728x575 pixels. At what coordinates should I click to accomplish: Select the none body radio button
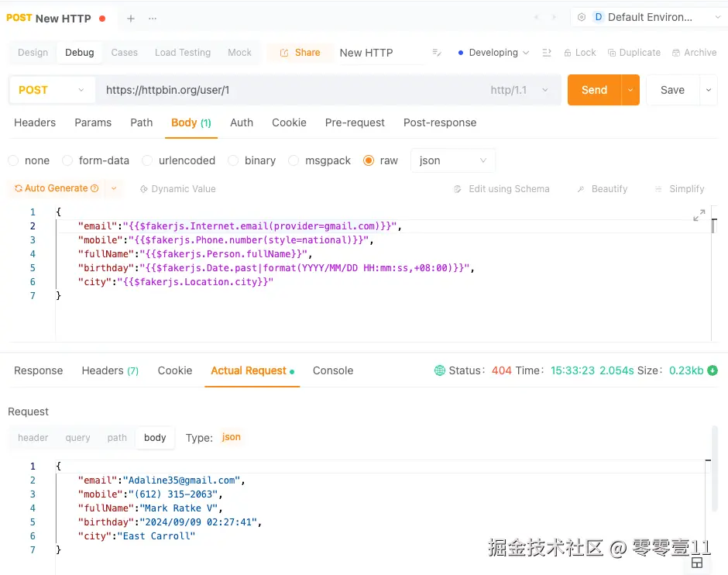click(x=13, y=160)
